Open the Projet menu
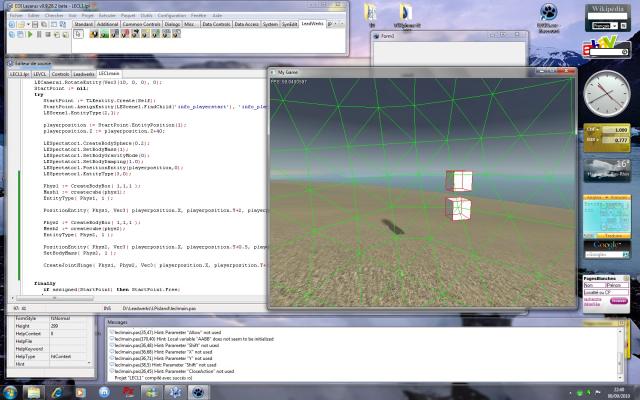The width and height of the screenshot is (640, 400). point(88,16)
